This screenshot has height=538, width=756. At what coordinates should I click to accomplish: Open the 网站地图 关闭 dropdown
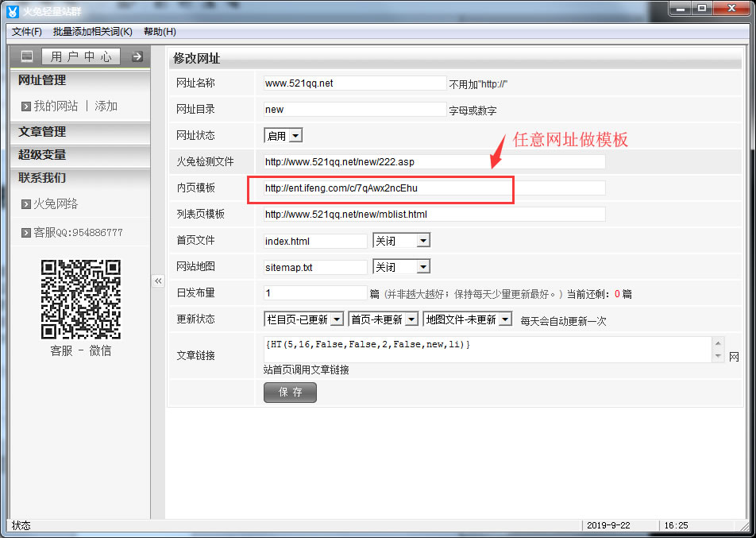[x=423, y=267]
